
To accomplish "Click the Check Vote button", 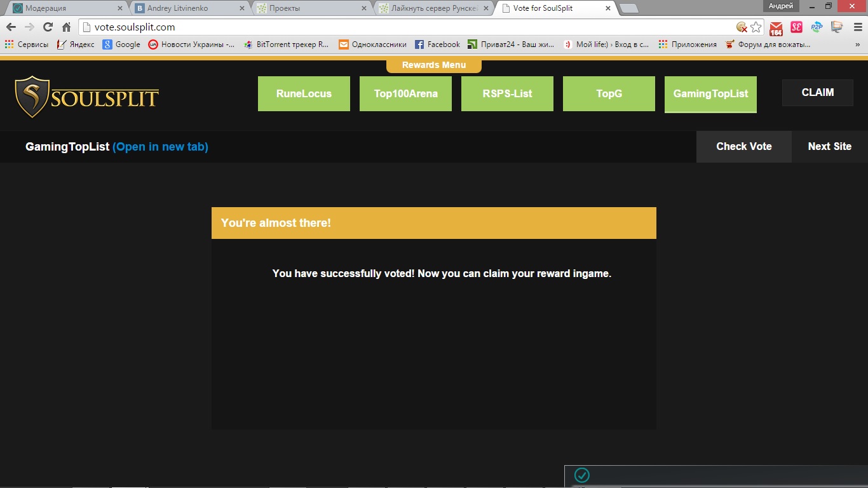I will pos(744,147).
